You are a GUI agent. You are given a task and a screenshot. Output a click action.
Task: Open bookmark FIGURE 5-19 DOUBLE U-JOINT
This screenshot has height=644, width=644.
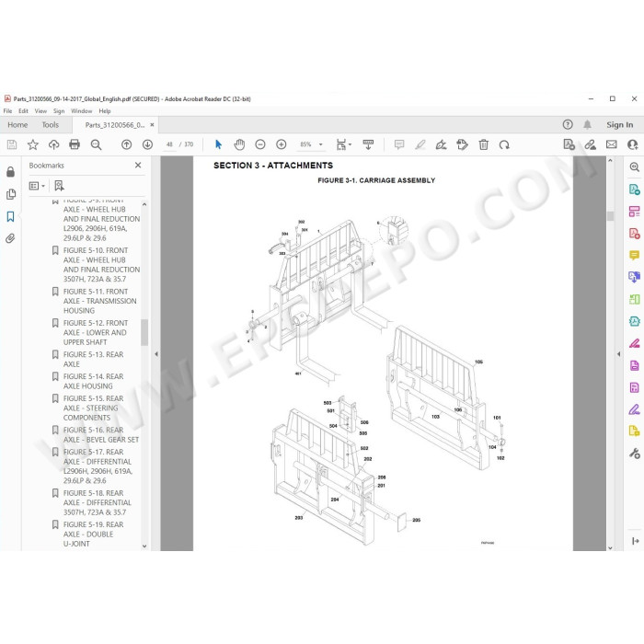93,535
